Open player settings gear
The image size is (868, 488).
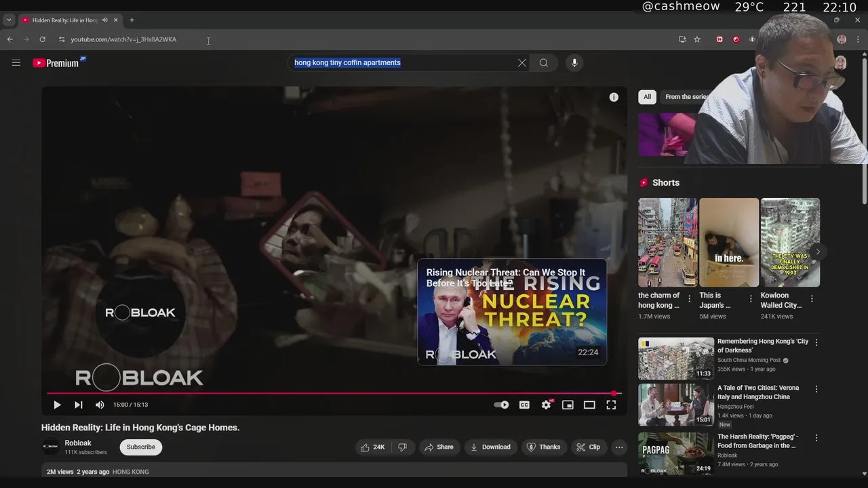click(547, 405)
